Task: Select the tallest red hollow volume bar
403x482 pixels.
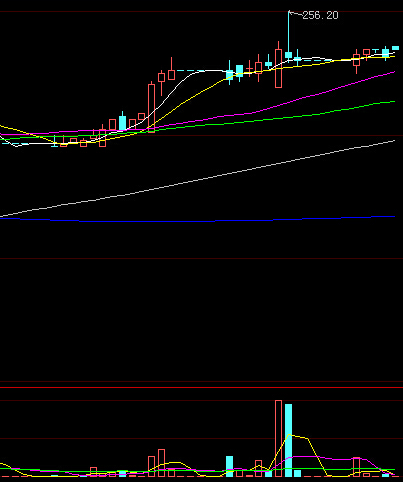Action: [x=279, y=438]
